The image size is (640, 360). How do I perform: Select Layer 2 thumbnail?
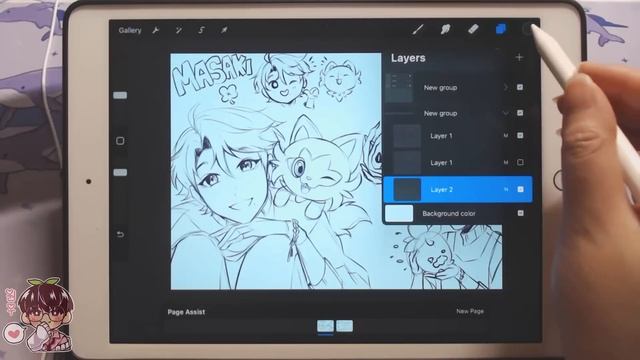407,190
